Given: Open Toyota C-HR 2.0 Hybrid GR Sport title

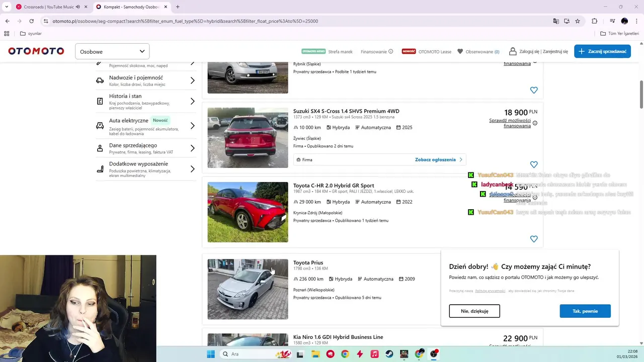Looking at the screenshot, I should click(334, 186).
